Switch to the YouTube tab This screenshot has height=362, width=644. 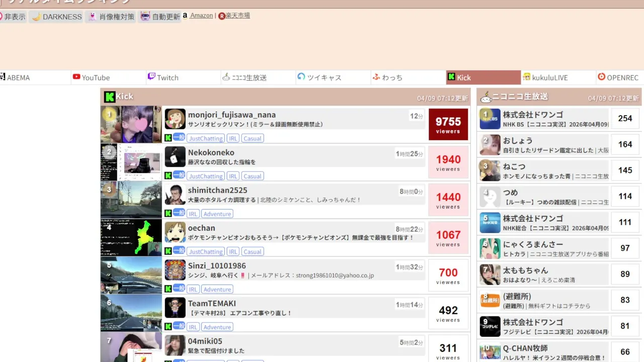coord(108,77)
